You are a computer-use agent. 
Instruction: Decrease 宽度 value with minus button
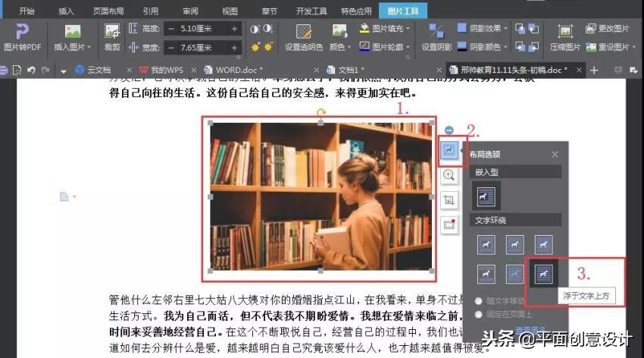click(171, 48)
